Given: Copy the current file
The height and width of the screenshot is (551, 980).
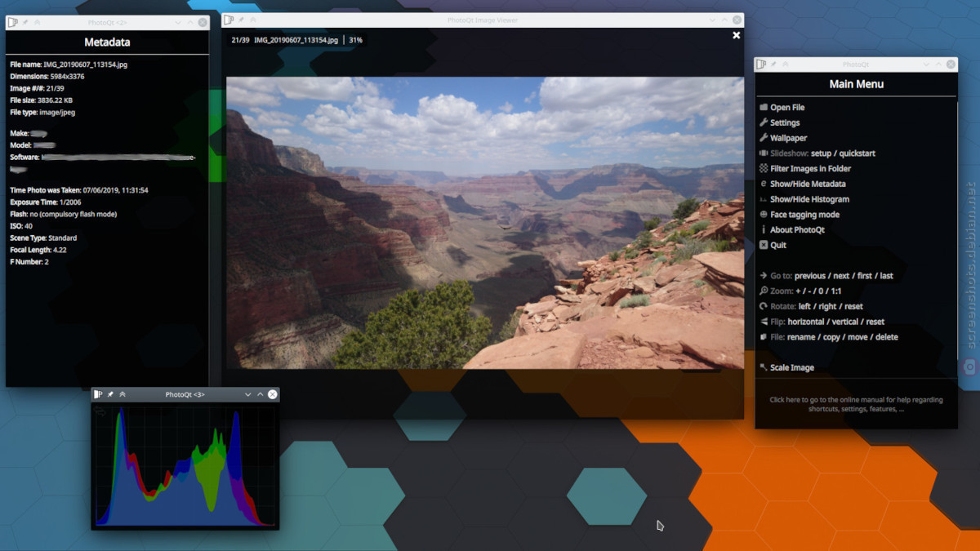Looking at the screenshot, I should pos(832,337).
